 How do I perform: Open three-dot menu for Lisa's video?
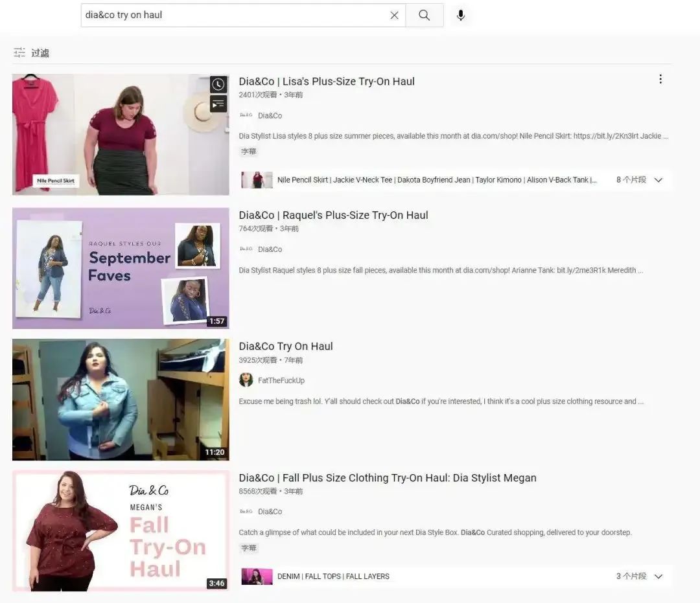pyautogui.click(x=660, y=79)
